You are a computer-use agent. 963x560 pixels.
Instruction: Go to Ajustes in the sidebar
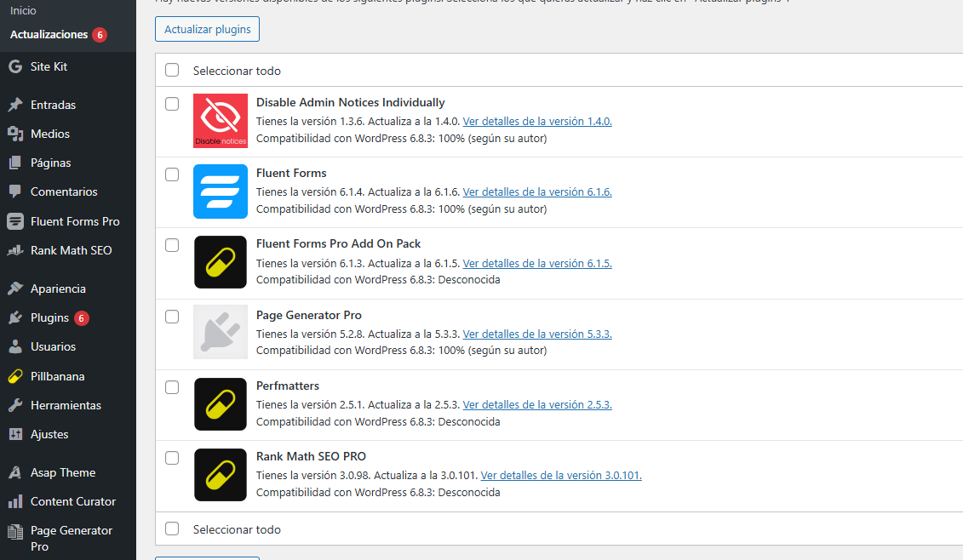[x=49, y=434]
